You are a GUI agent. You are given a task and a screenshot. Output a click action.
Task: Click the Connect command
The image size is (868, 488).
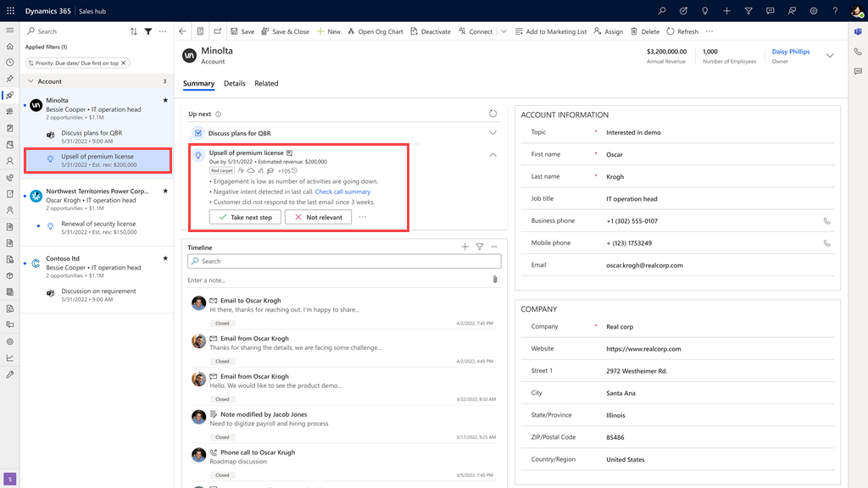pos(476,31)
